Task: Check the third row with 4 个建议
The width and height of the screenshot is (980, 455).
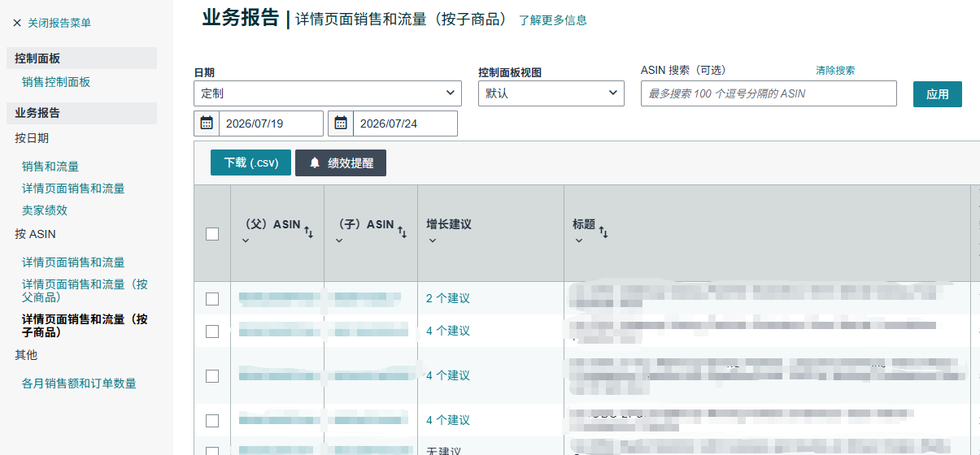Action: [x=212, y=421]
